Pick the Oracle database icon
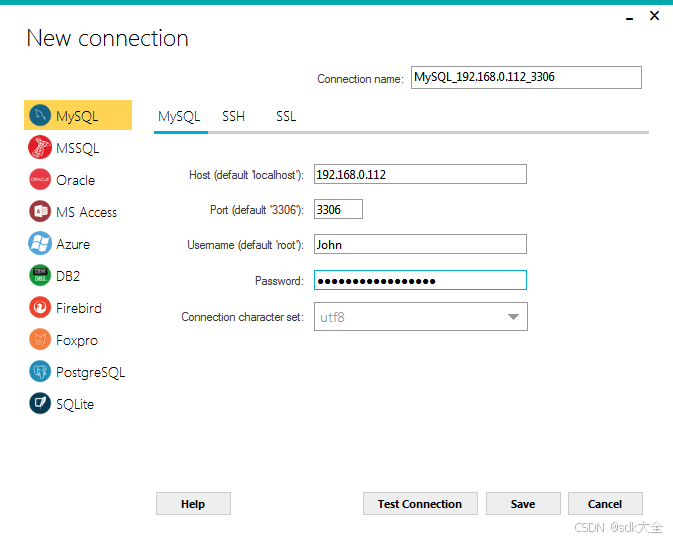Image resolution: width=673 pixels, height=541 pixels. click(x=40, y=179)
